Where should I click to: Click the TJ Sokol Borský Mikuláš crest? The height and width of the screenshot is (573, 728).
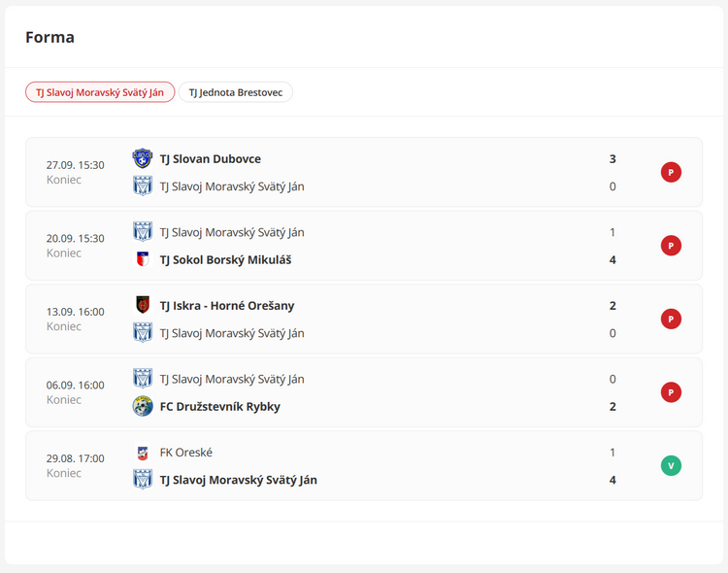(x=143, y=259)
